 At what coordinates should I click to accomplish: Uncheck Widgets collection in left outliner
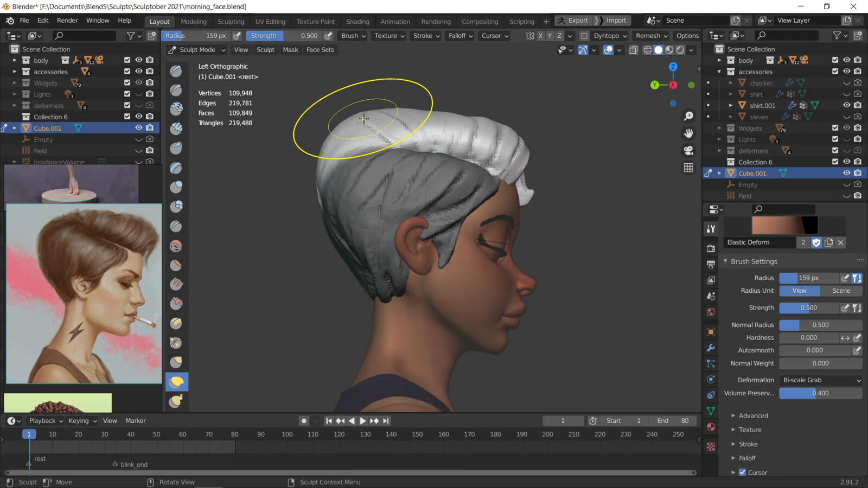127,83
